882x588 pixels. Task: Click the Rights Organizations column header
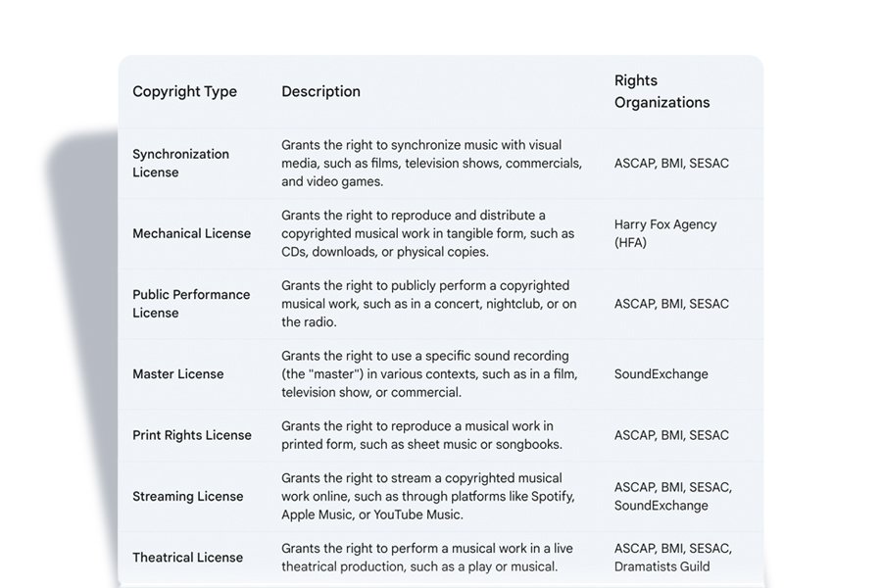coord(661,91)
